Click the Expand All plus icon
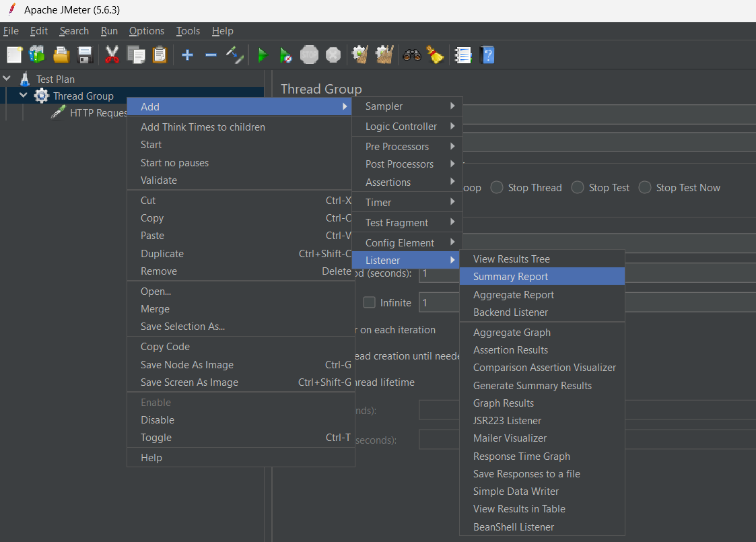Viewport: 756px width, 542px height. 188,55
